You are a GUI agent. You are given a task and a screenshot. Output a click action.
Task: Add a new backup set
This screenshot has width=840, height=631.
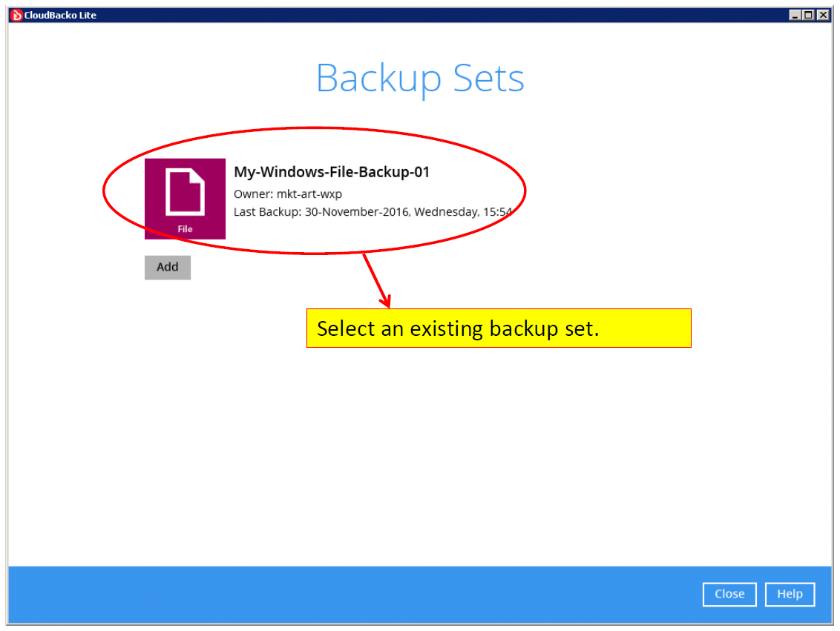(168, 267)
